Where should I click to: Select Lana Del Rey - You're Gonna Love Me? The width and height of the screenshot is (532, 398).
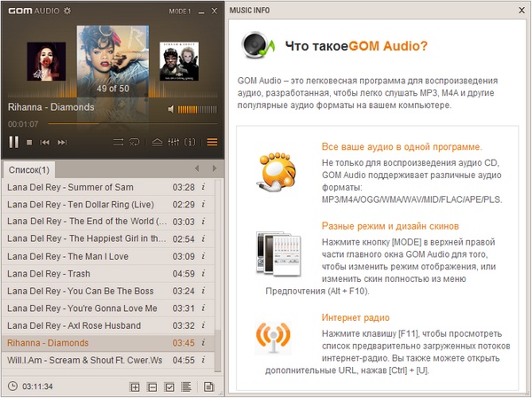point(108,308)
